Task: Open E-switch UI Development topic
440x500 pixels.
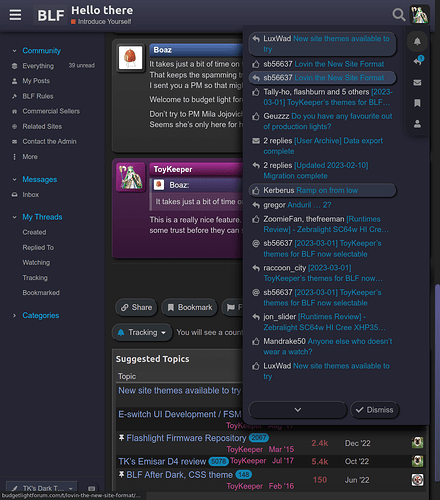Action: pyautogui.click(x=180, y=414)
